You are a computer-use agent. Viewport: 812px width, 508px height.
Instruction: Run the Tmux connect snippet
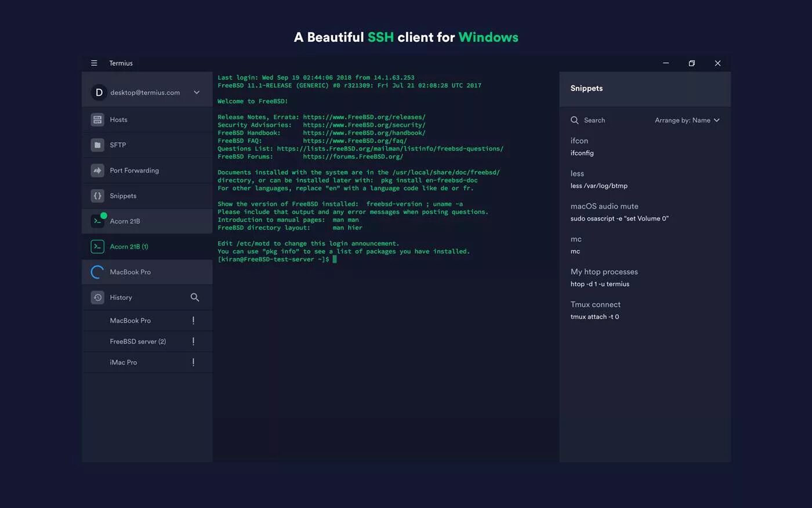595,304
